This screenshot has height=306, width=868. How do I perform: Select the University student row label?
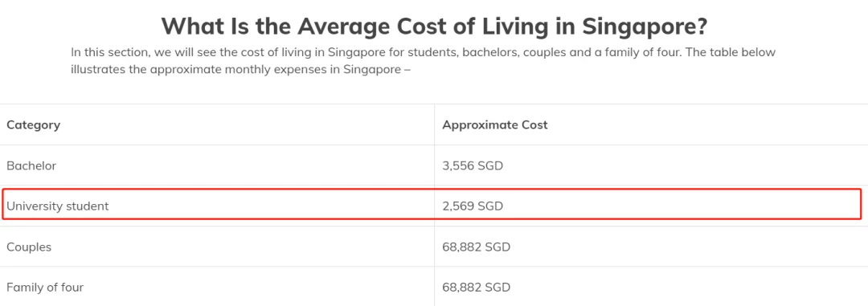coord(58,206)
